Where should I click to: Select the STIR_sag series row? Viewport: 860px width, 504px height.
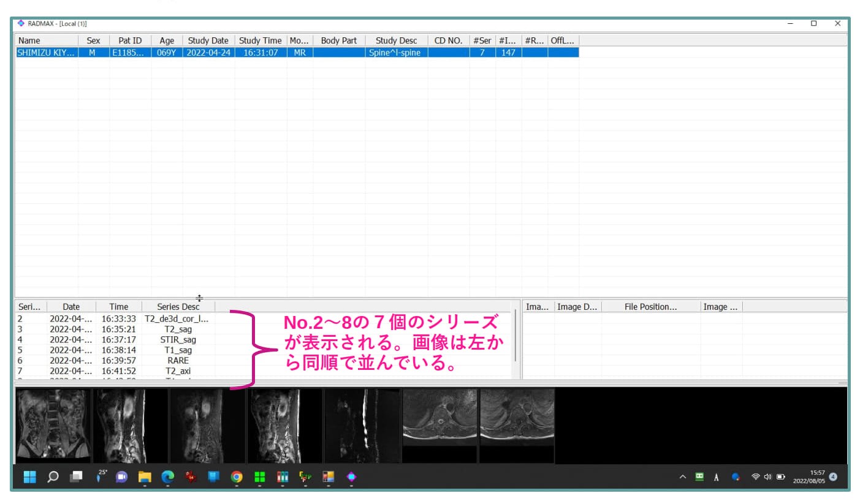click(x=178, y=339)
